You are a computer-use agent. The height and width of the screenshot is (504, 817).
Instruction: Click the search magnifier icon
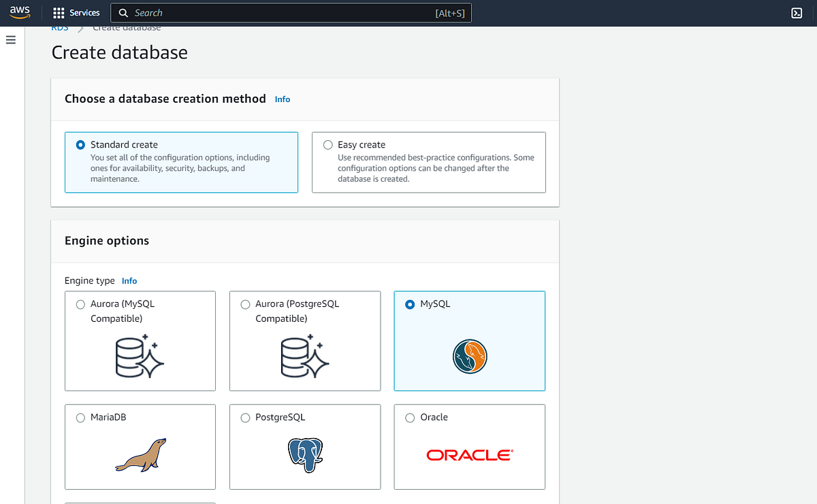point(123,12)
